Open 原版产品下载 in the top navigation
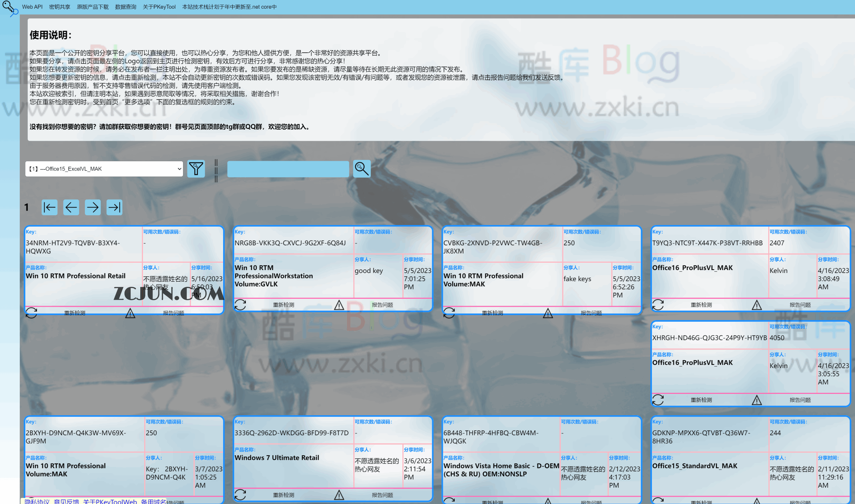The image size is (855, 504). tap(93, 7)
